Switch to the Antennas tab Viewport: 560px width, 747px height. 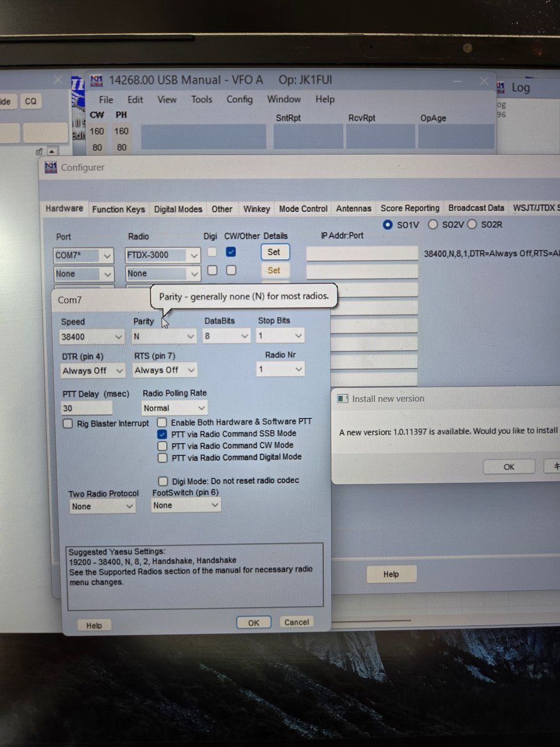(353, 209)
